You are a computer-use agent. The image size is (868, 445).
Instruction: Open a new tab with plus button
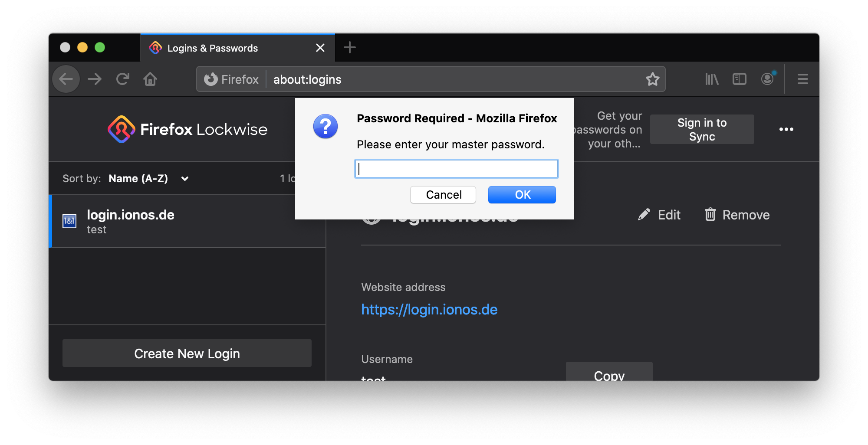point(349,47)
